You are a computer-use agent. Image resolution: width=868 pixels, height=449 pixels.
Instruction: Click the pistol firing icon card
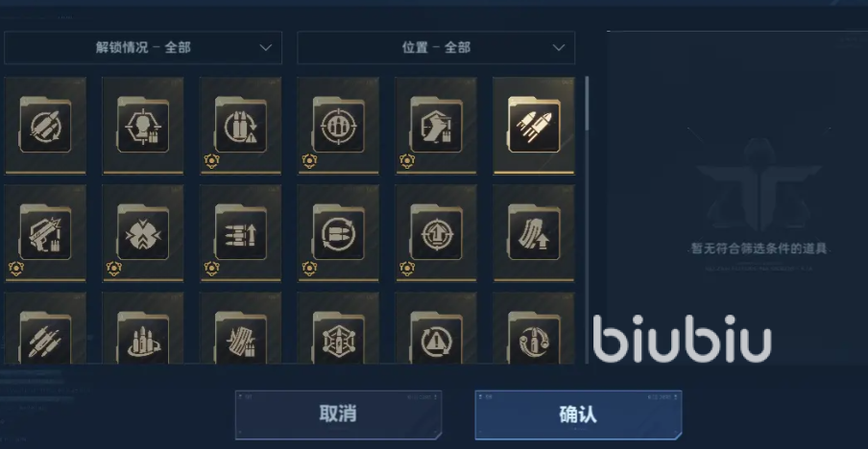45,233
